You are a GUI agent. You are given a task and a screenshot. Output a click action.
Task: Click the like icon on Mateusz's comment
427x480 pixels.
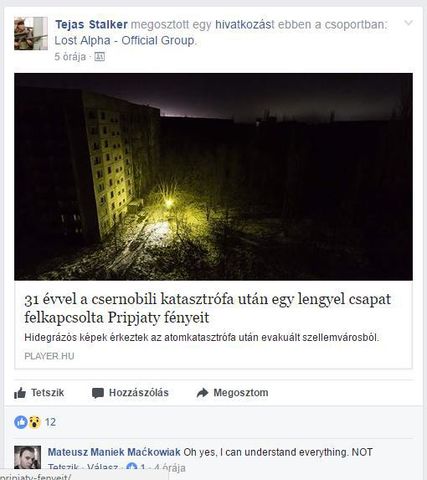(x=132, y=467)
